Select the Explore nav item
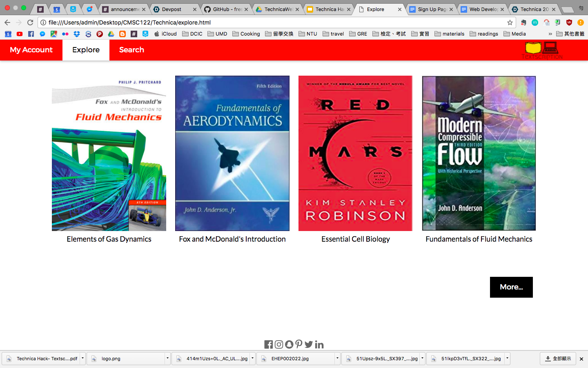 (x=86, y=50)
